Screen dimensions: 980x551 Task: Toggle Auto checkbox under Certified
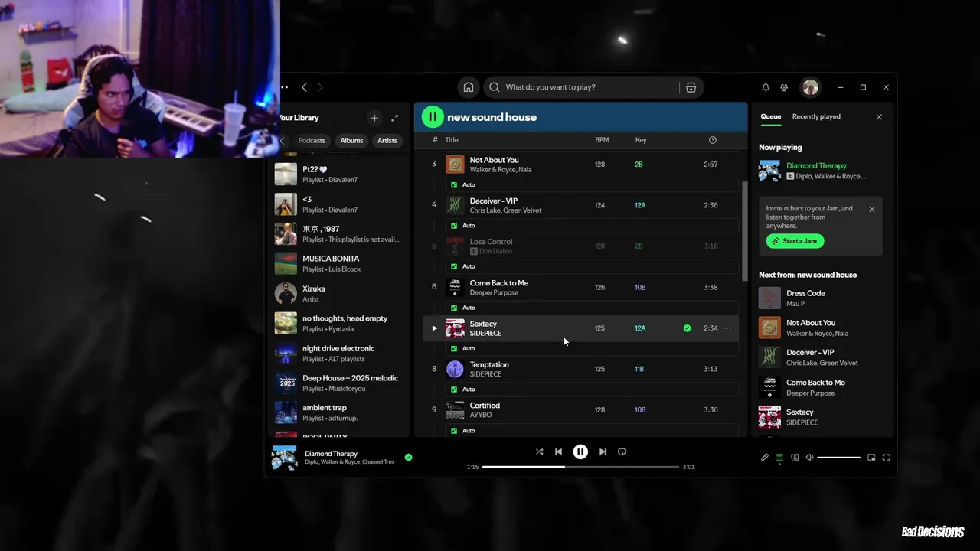coord(454,431)
